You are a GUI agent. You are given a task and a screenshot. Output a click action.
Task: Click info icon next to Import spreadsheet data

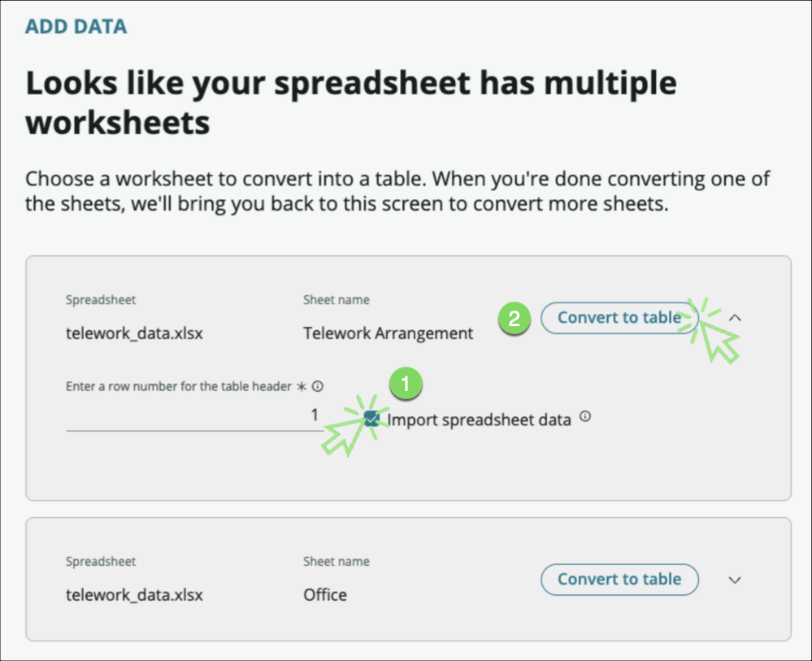point(585,417)
